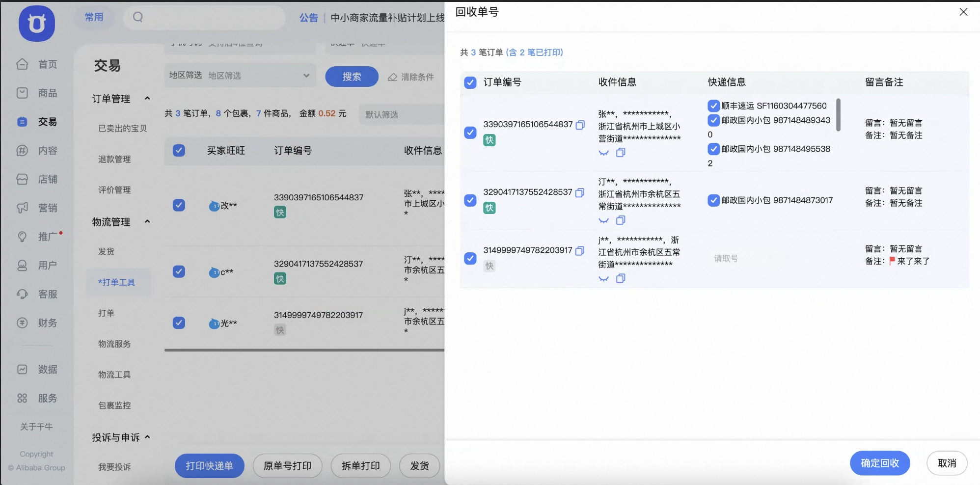Uncheck 邮政国内小包 9871484893430 checkbox

[713, 120]
